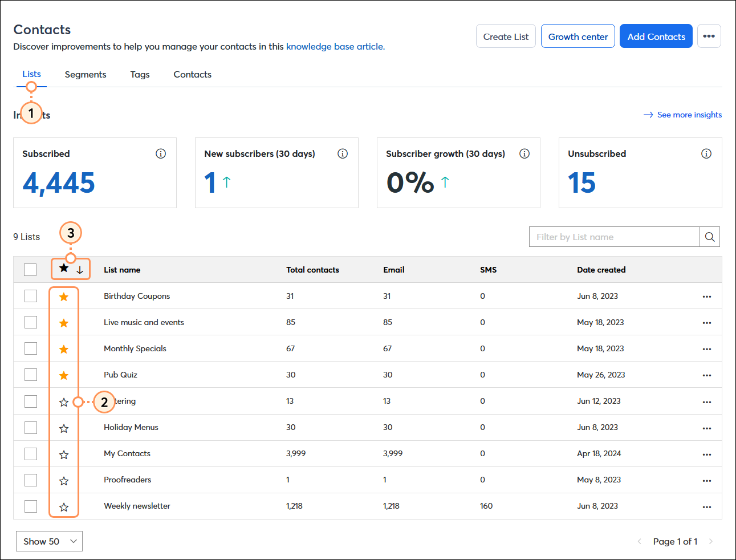This screenshot has width=736, height=560.
Task: Click the List name column header
Action: pos(122,270)
